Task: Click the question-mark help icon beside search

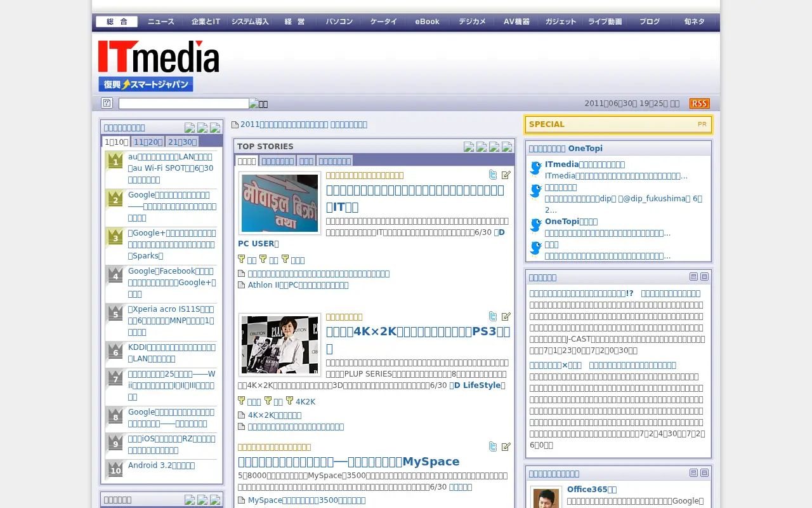Action: (x=107, y=103)
